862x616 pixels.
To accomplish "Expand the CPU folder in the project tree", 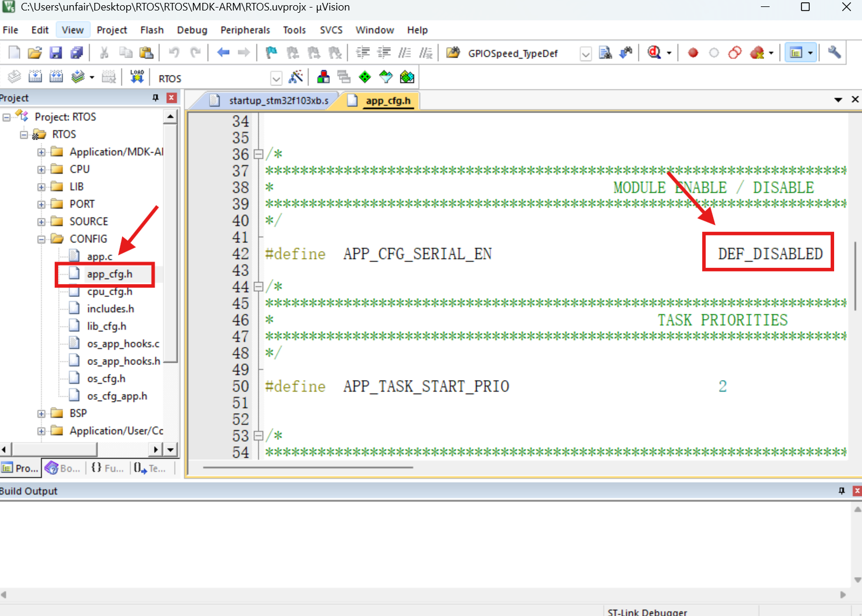I will click(x=41, y=170).
